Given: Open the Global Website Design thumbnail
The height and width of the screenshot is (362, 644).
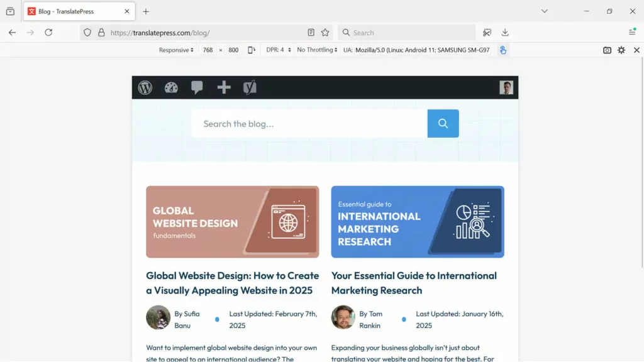Looking at the screenshot, I should point(233,222).
